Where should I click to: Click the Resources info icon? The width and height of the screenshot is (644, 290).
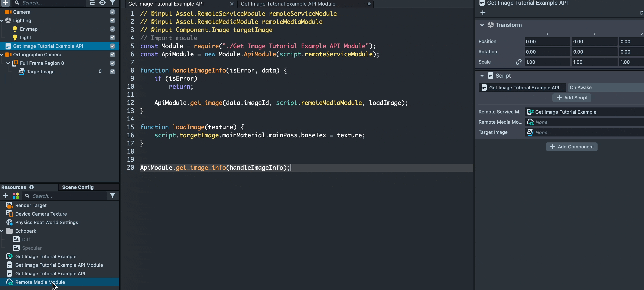tap(32, 187)
